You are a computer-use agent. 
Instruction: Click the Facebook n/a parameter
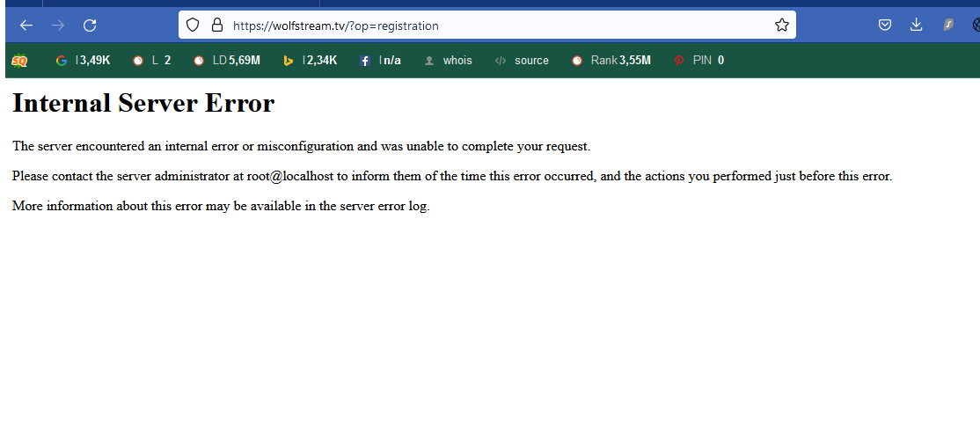381,61
